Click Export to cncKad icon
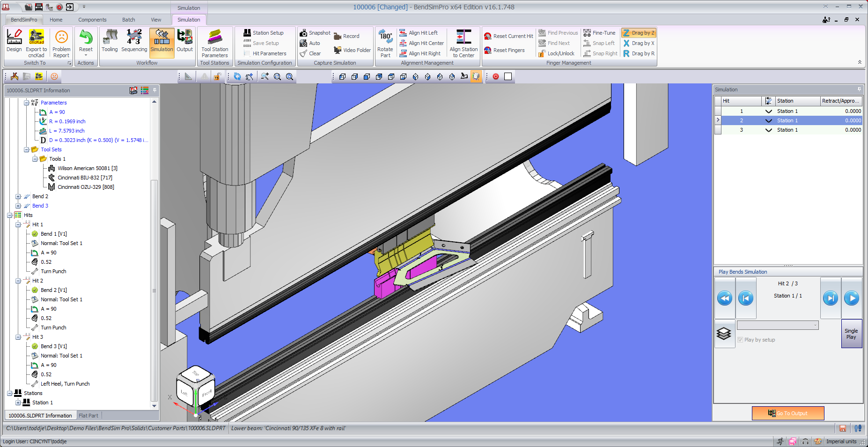Screen dimensions: 868x447 coord(36,43)
